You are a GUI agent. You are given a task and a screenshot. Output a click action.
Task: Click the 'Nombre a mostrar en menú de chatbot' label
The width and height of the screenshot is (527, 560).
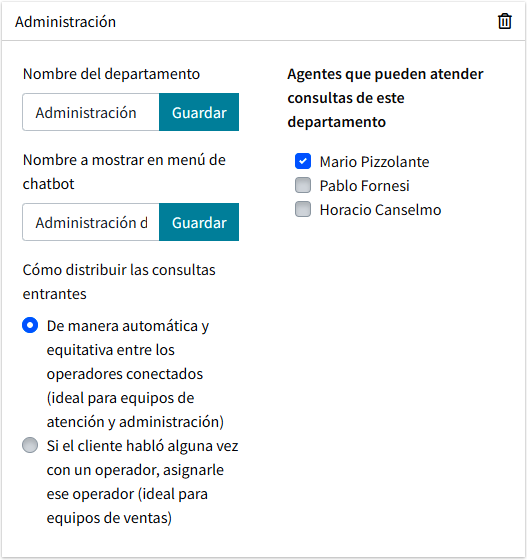(x=124, y=172)
